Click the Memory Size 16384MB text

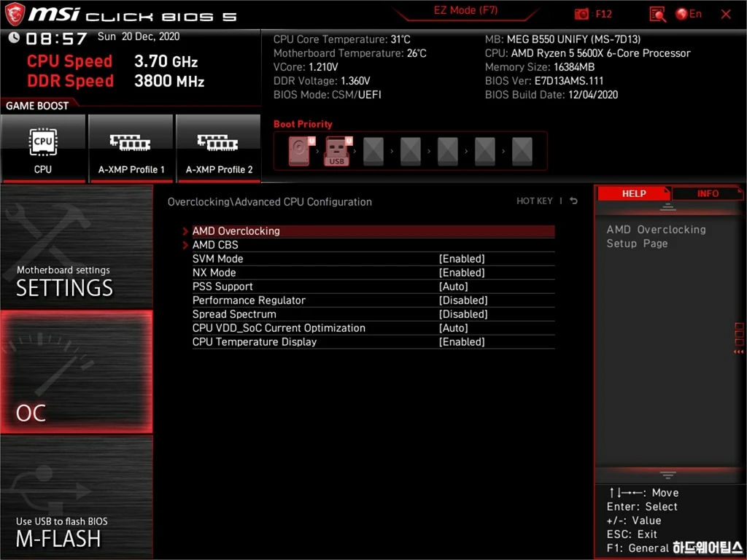point(540,66)
